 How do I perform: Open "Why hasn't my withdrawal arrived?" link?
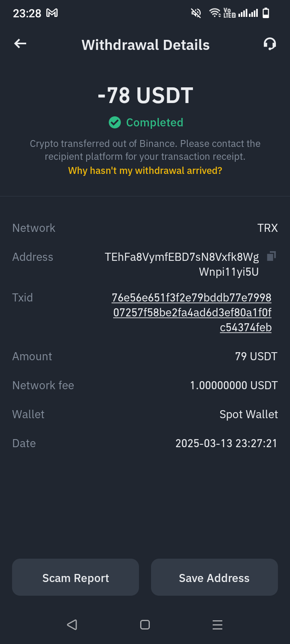tap(145, 171)
